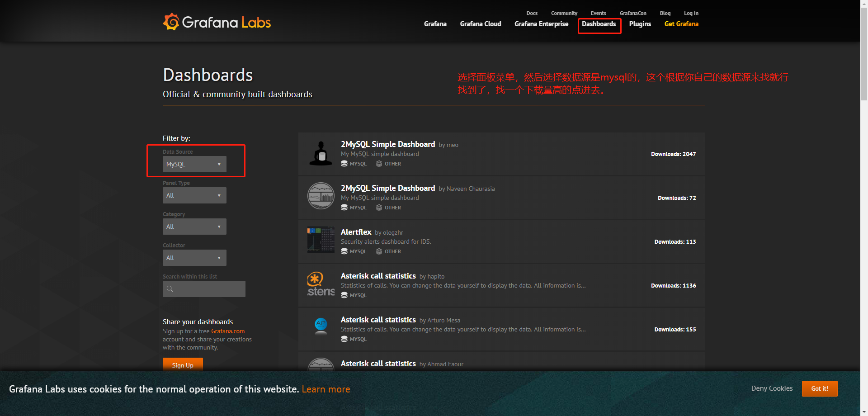The image size is (868, 416).
Task: Click Deny Cookies
Action: (772, 388)
